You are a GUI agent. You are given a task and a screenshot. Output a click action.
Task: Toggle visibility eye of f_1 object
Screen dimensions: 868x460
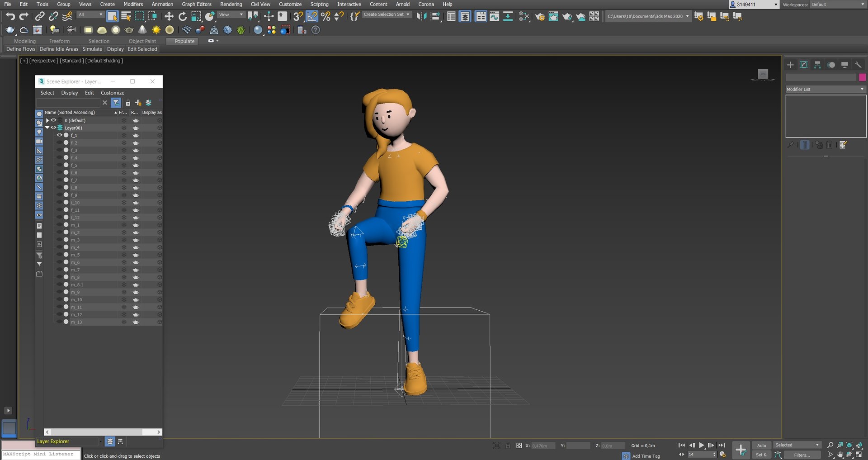[x=59, y=135]
